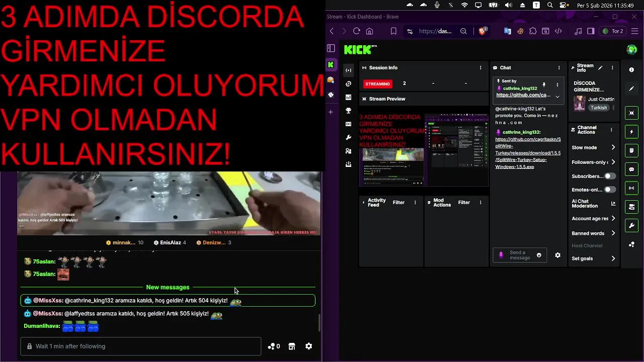Go to Brave home page

[x=369, y=31]
